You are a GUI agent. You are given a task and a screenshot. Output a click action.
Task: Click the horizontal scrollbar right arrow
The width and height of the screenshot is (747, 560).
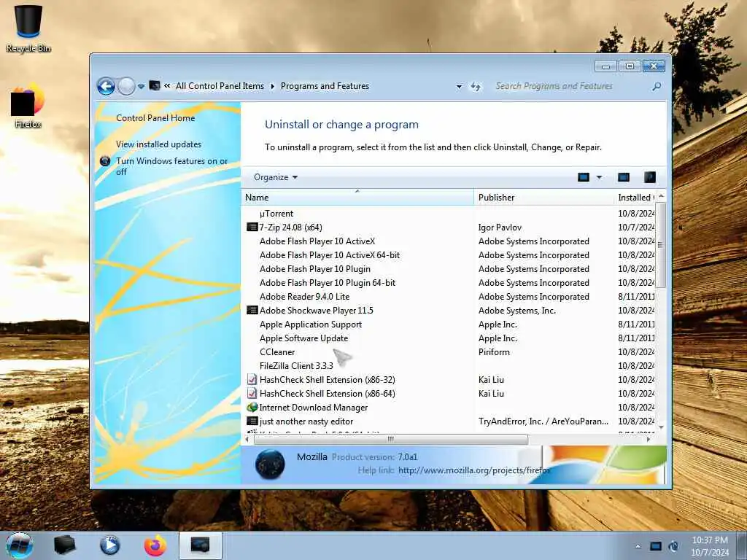click(x=649, y=439)
